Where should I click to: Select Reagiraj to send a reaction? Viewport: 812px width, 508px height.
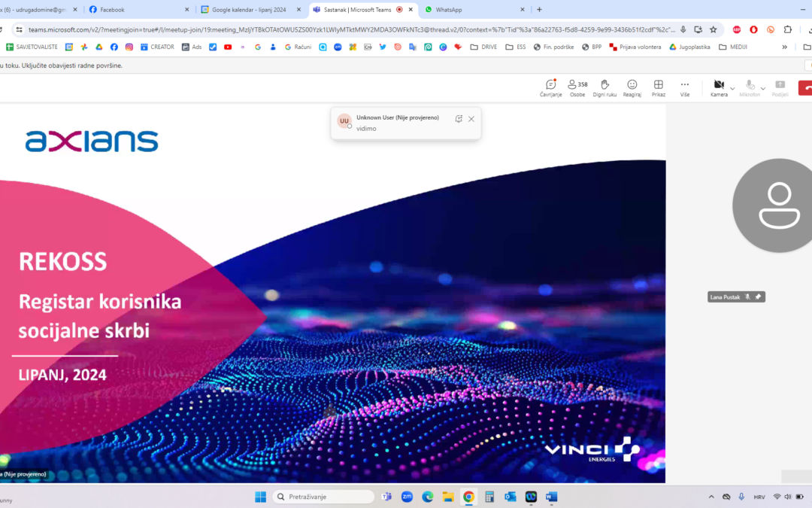tap(632, 87)
